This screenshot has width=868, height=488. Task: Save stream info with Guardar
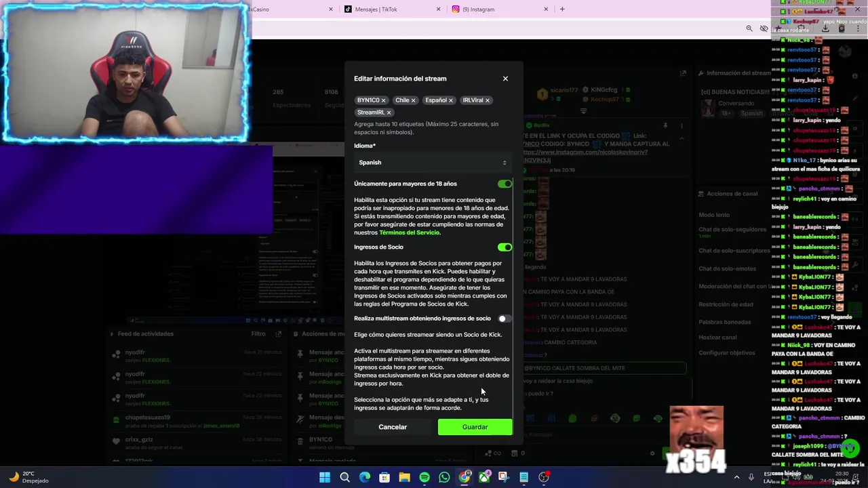tap(475, 427)
